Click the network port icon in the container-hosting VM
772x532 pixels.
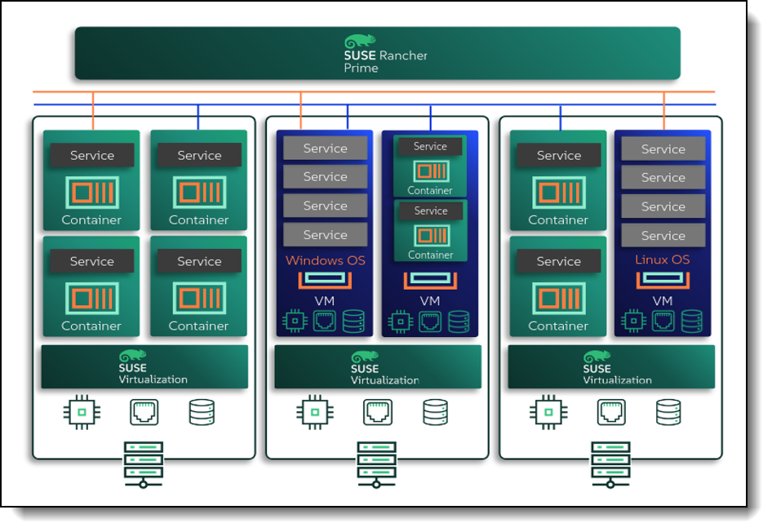[x=430, y=321]
